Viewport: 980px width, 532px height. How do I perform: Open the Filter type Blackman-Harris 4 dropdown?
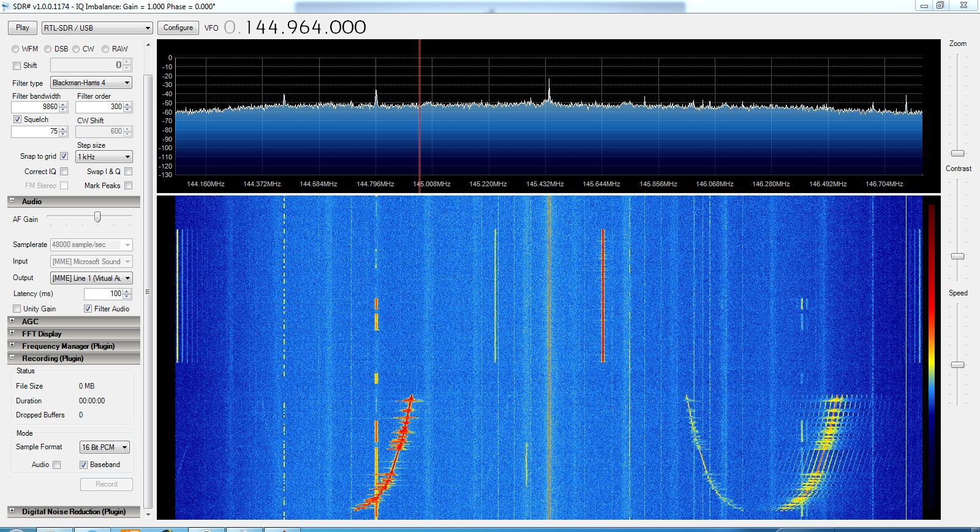point(91,83)
